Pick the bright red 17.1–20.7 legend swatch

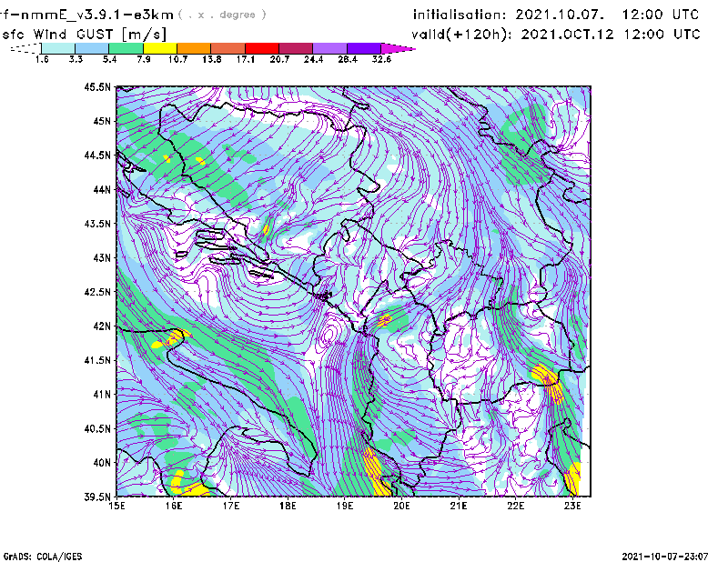point(262,48)
